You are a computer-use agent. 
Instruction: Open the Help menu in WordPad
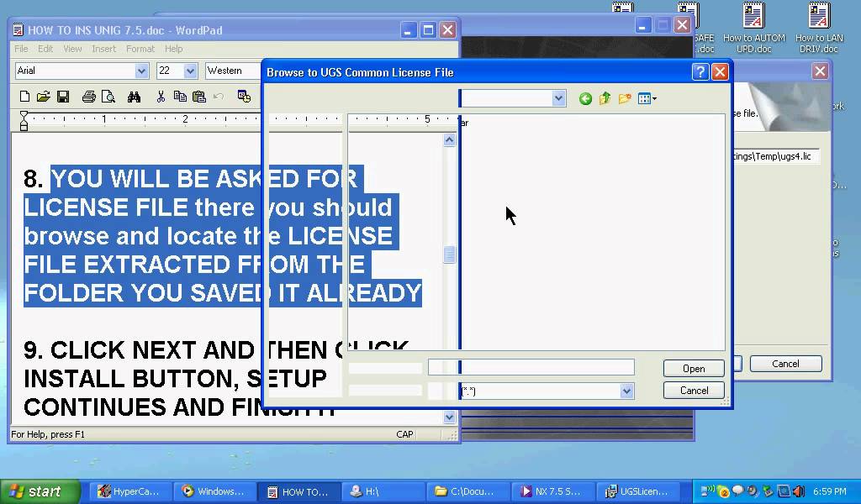point(173,49)
